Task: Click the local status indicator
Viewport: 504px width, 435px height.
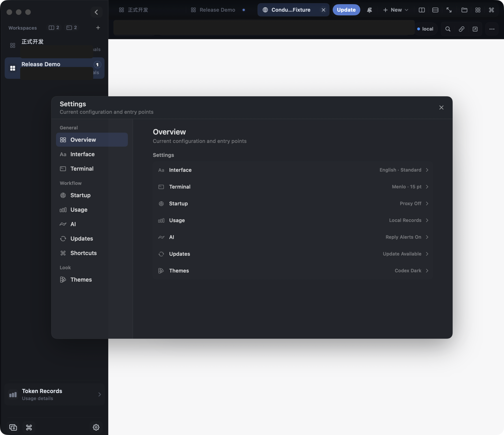Action: pos(425,29)
